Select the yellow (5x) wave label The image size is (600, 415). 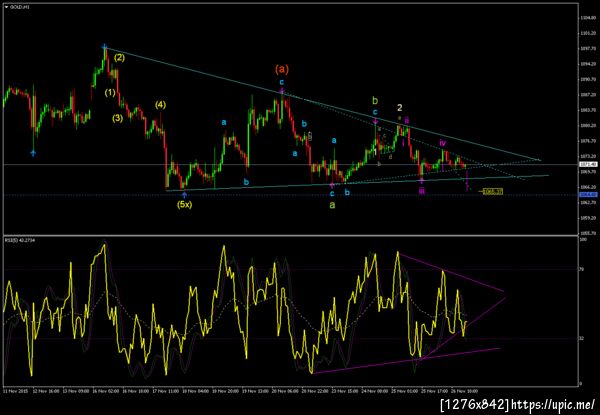[184, 205]
